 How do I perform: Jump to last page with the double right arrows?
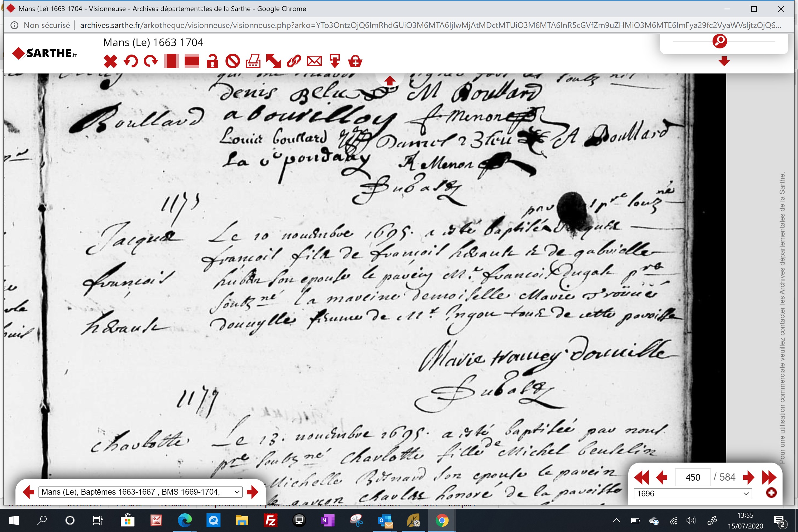pos(769,477)
